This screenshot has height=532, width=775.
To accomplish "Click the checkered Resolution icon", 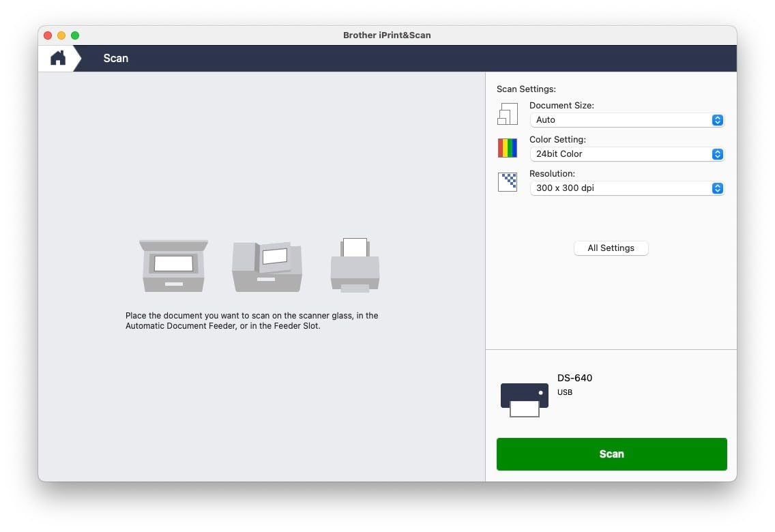I will (x=507, y=182).
